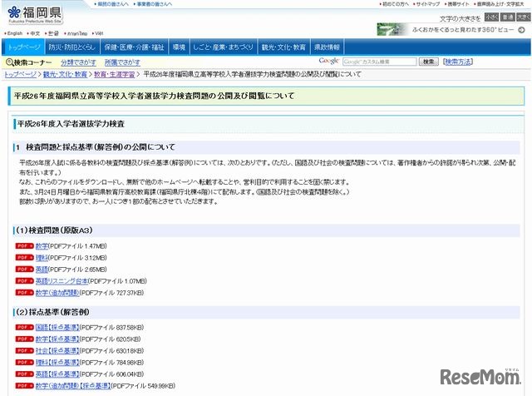Download the 英語リスニング台本 PDF link
The image size is (532, 396).
[62, 281]
